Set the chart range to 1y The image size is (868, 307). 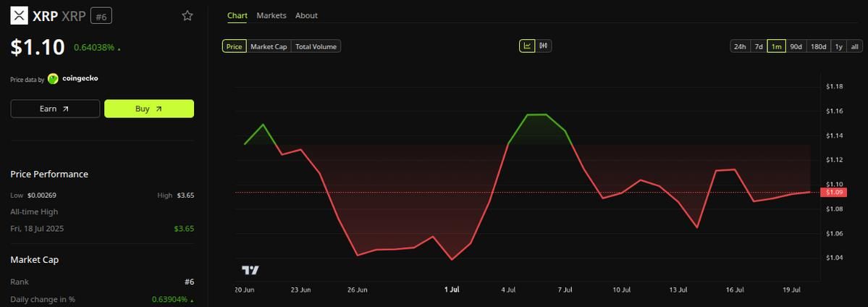coord(838,46)
